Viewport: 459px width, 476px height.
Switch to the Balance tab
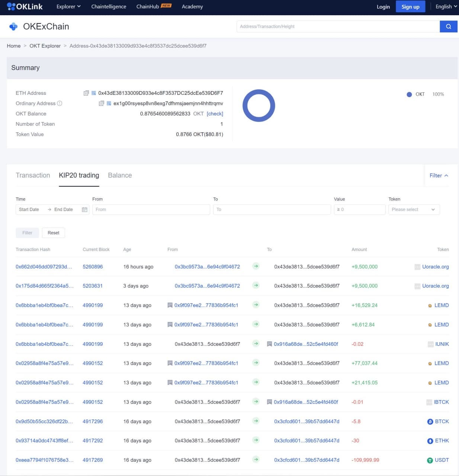point(120,175)
